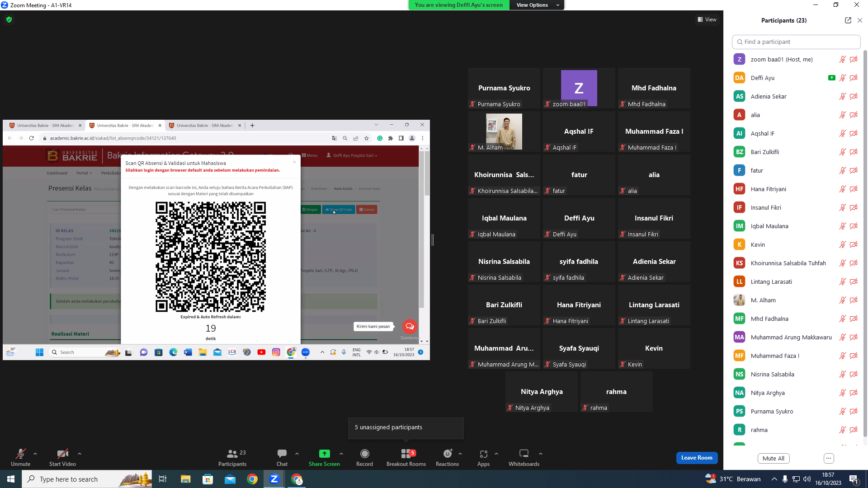Image resolution: width=868 pixels, height=488 pixels.
Task: Toggle the Participants panel button
Action: tap(232, 457)
